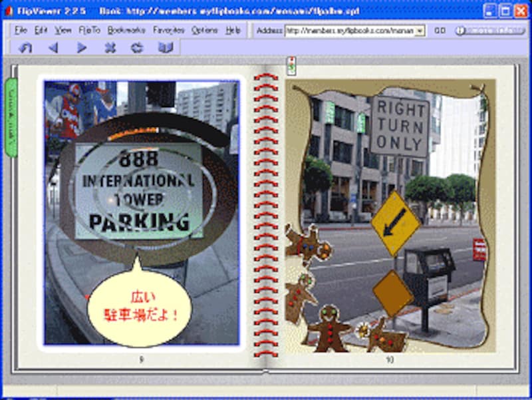The height and width of the screenshot is (400, 532).
Task: Click the GO button beside the address bar
Action: coord(440,31)
